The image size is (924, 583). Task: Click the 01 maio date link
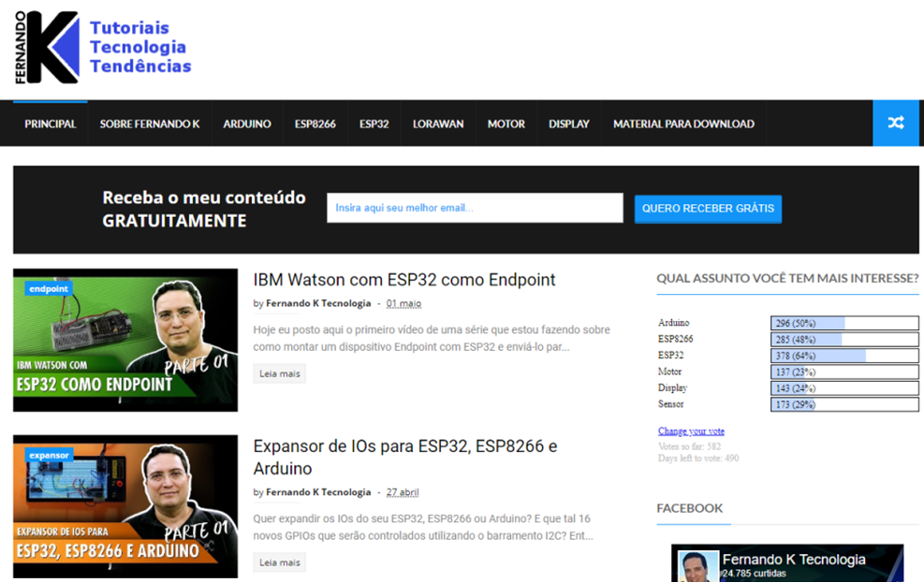click(x=403, y=303)
